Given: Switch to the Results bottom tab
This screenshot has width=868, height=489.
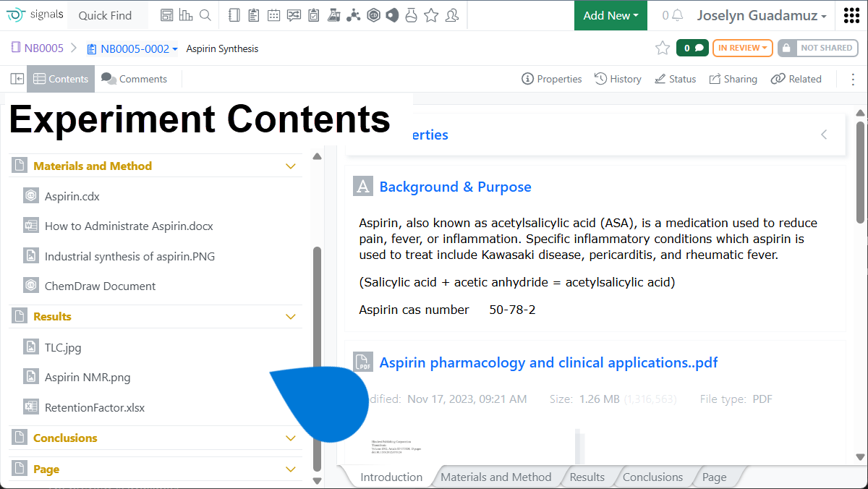Looking at the screenshot, I should pos(587,477).
